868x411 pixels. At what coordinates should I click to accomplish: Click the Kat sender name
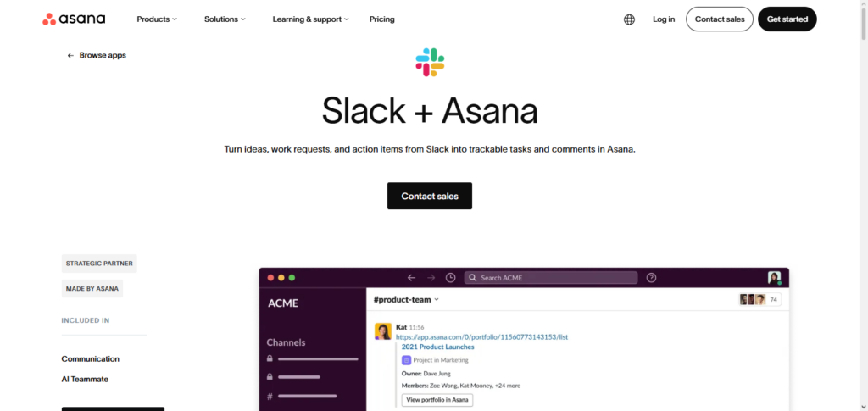(x=401, y=327)
